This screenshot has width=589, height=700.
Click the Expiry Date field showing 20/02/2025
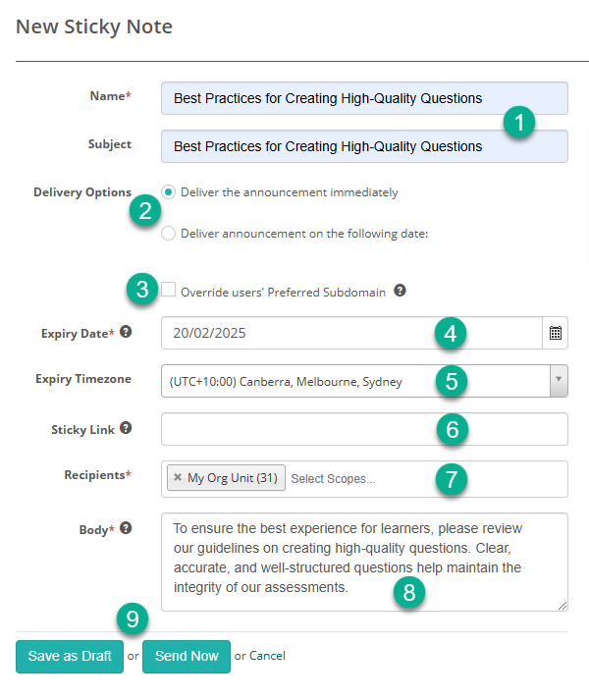(x=294, y=333)
